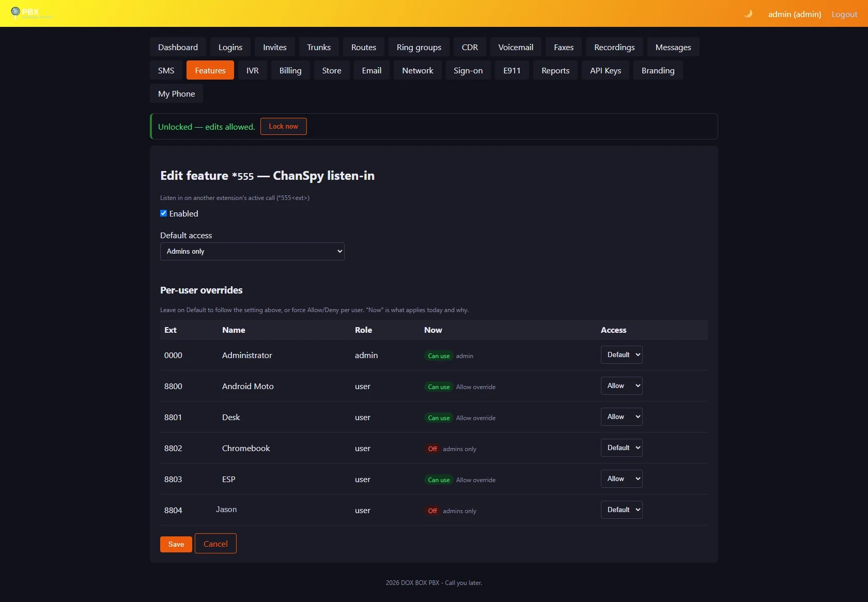Open the Routes tab

364,47
